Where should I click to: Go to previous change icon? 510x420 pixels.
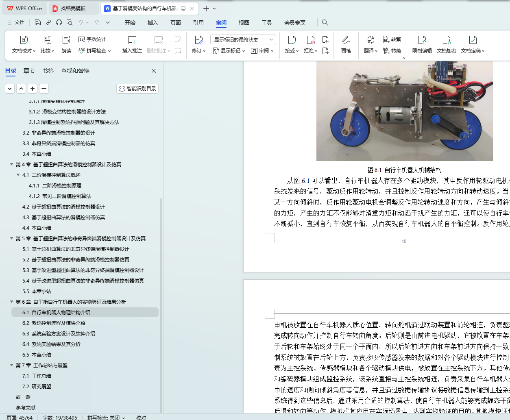pyautogui.click(x=325, y=39)
